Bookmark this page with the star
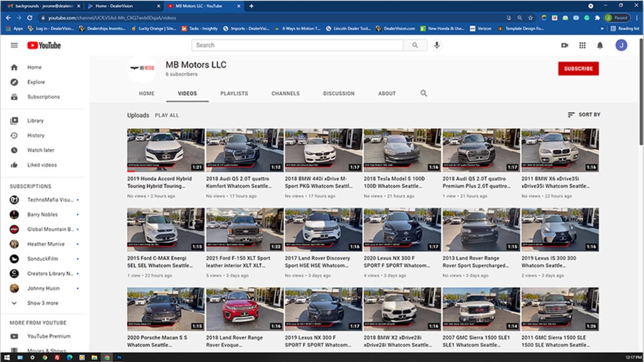Image resolution: width=644 pixels, height=362 pixels. point(530,18)
